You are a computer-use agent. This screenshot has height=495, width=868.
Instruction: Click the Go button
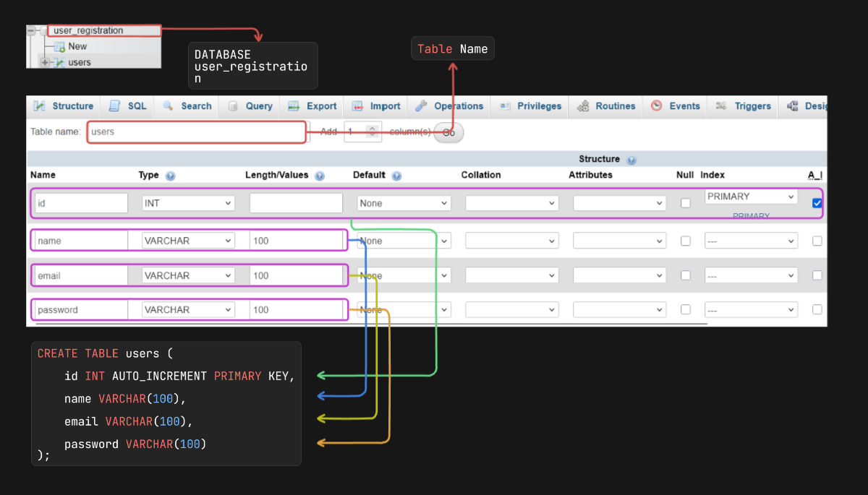448,132
